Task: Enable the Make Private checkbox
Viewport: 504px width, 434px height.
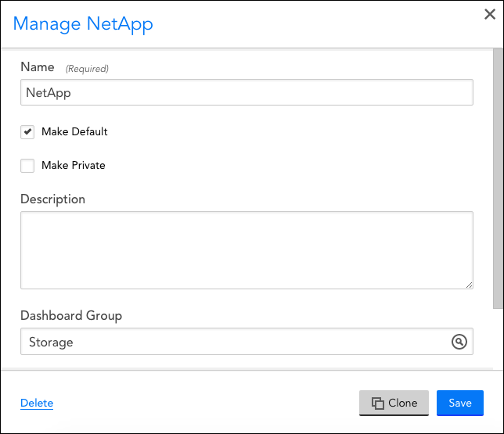Action: 27,166
